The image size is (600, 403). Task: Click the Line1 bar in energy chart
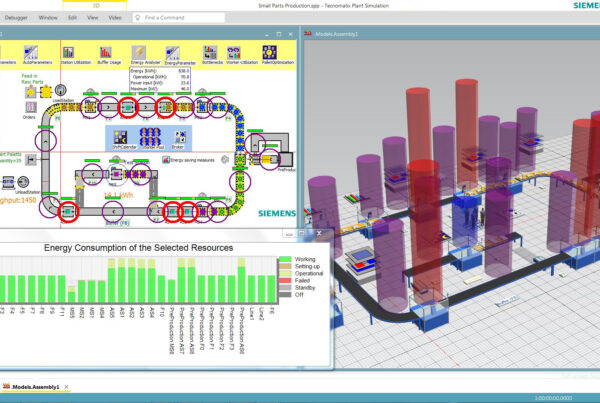(251, 289)
